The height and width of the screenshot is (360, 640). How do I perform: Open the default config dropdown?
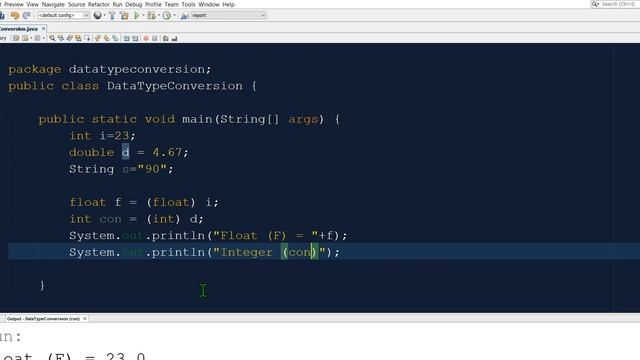(x=63, y=16)
